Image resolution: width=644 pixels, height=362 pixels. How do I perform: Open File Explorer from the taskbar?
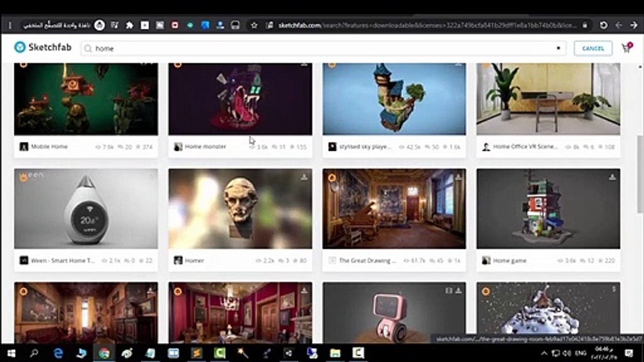tap(335, 353)
